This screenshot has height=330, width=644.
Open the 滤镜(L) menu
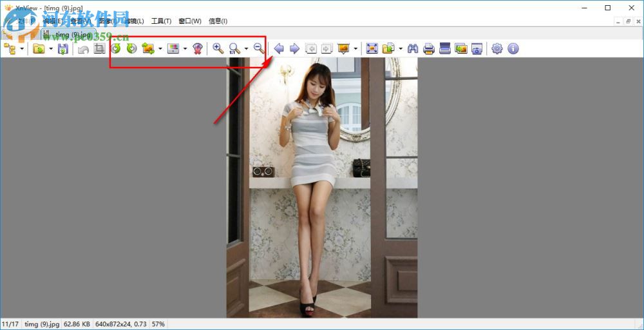pos(134,21)
